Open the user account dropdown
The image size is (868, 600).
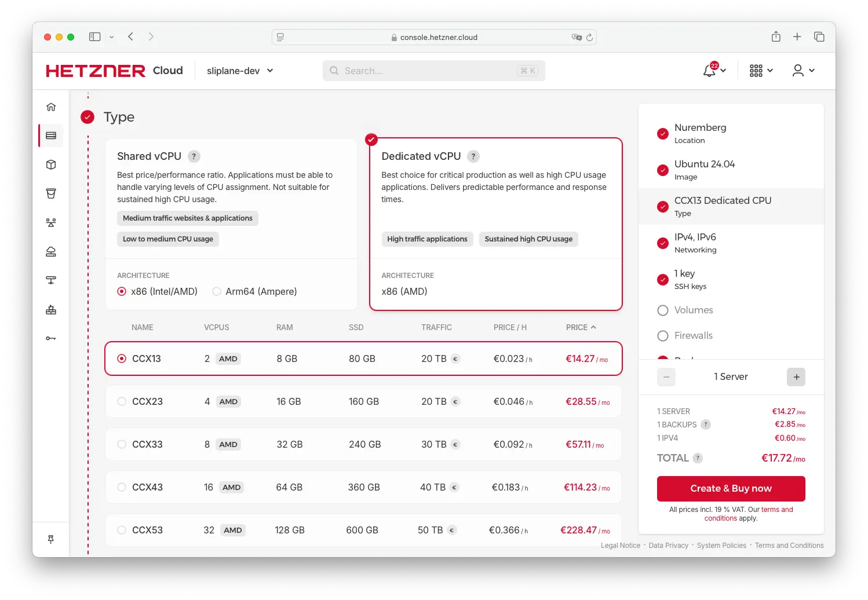[x=803, y=71]
